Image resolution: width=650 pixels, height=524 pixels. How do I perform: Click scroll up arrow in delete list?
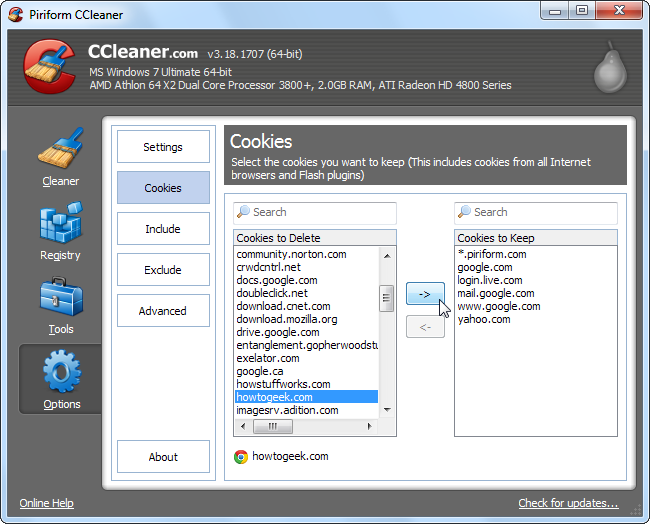[387, 256]
